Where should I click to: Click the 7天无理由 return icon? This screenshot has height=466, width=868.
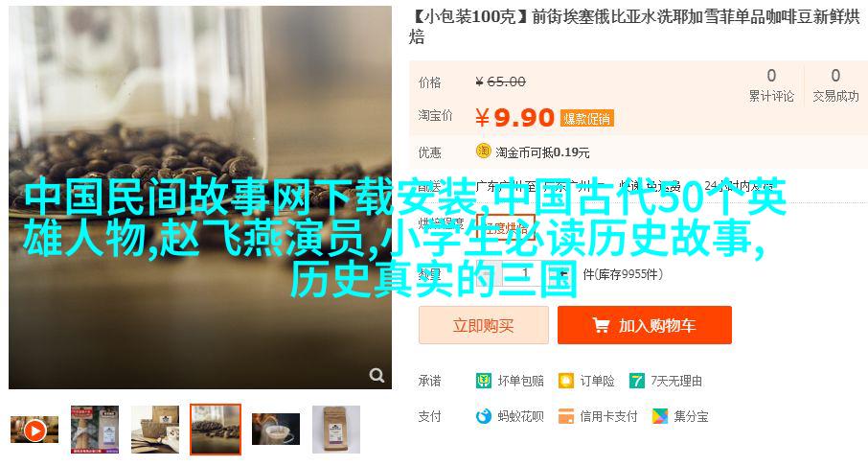[637, 381]
